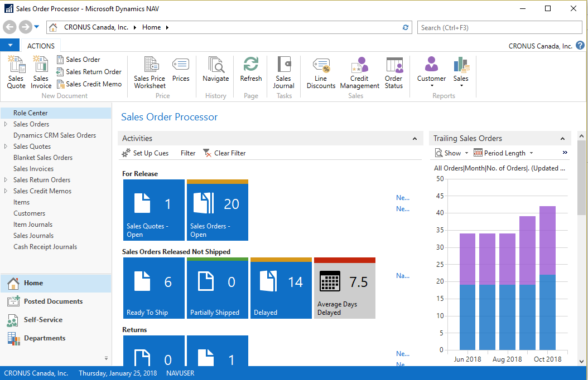Customize navigation pane via bottom chevron
The image size is (588, 380).
(106, 358)
